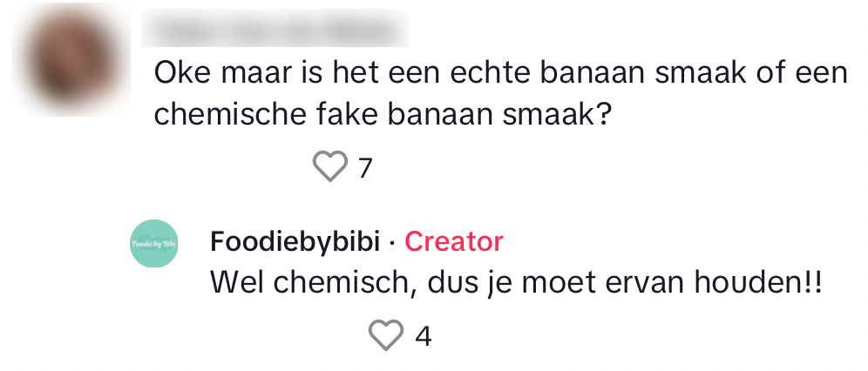
Task: Open Foodiebybibi's teal avatar
Action: 154,244
